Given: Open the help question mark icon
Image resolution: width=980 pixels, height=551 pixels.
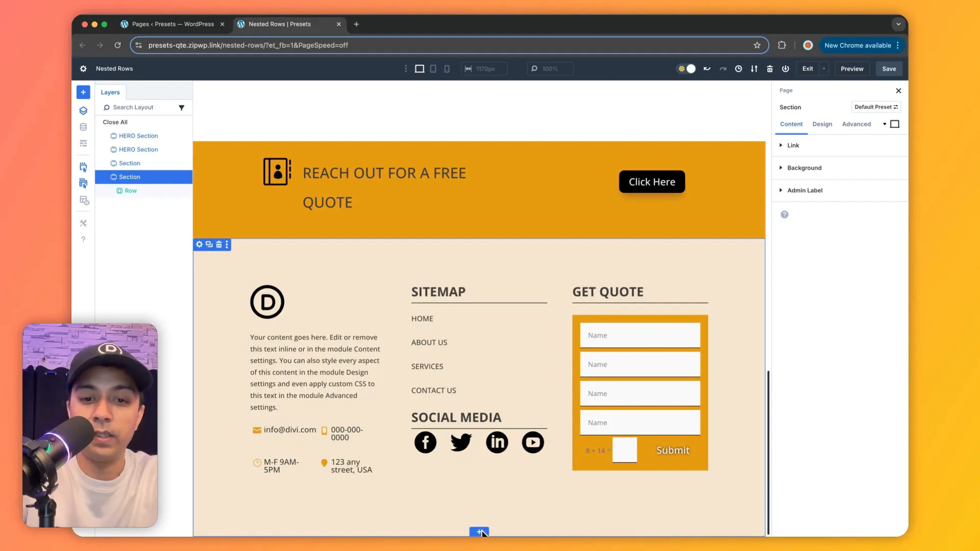Looking at the screenshot, I should (83, 239).
